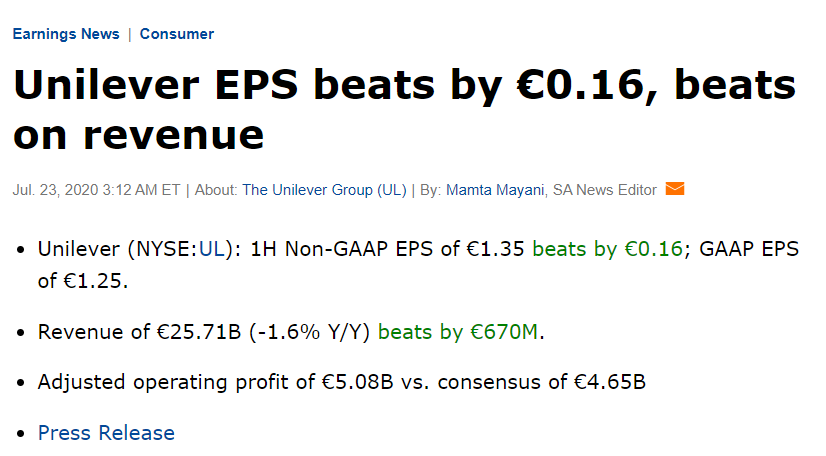The height and width of the screenshot is (456, 826).
Task: Click the bullet marker beside Revenue line
Action: tap(22, 333)
